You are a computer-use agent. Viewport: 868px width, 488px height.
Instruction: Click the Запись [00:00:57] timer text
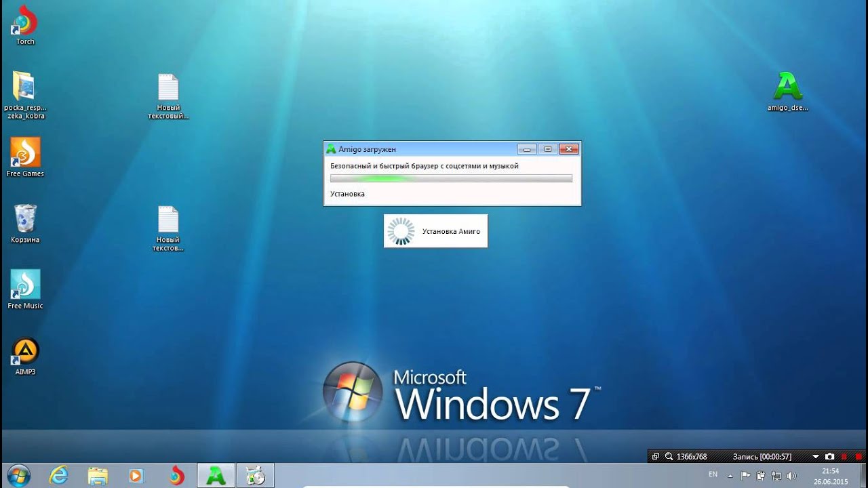point(762,457)
